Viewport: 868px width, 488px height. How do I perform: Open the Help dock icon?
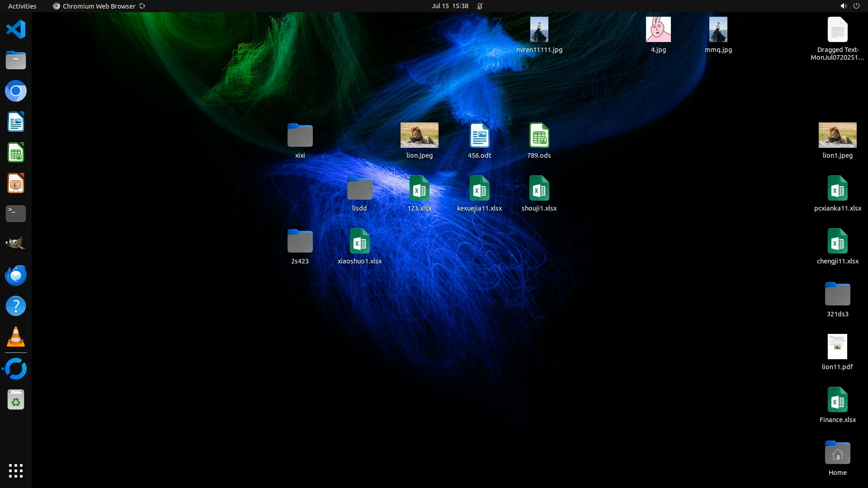coord(16,306)
